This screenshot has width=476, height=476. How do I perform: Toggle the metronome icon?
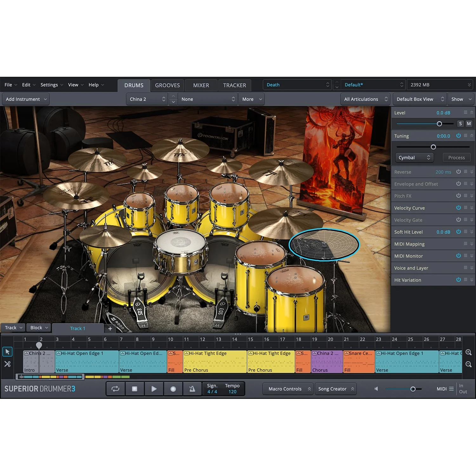192,389
